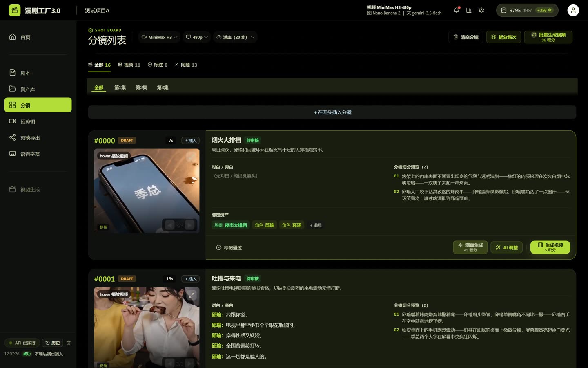Click 批量生成视频 button
This screenshot has height=368, width=588.
(x=548, y=37)
